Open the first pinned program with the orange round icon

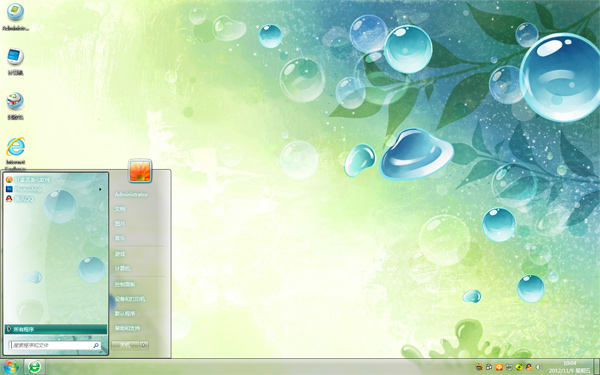coord(28,179)
